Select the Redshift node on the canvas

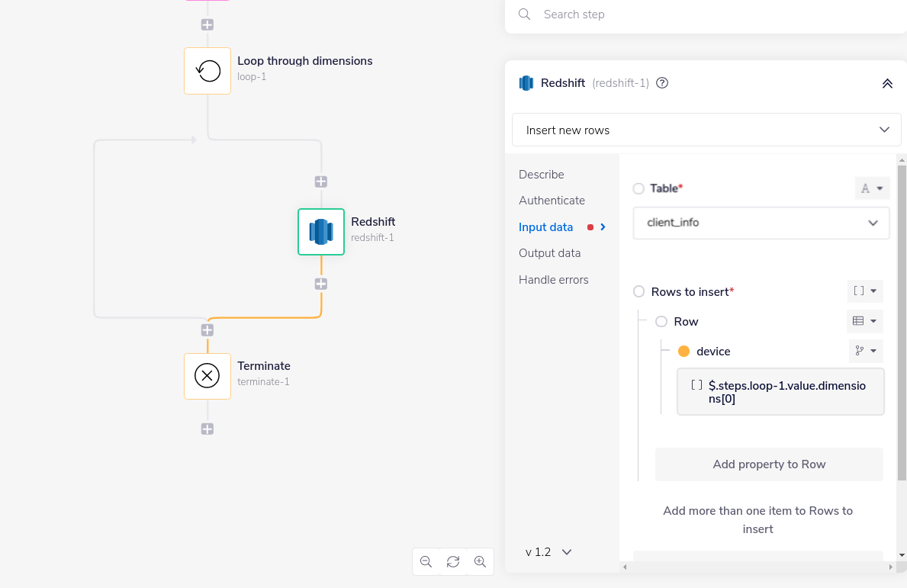(x=320, y=232)
